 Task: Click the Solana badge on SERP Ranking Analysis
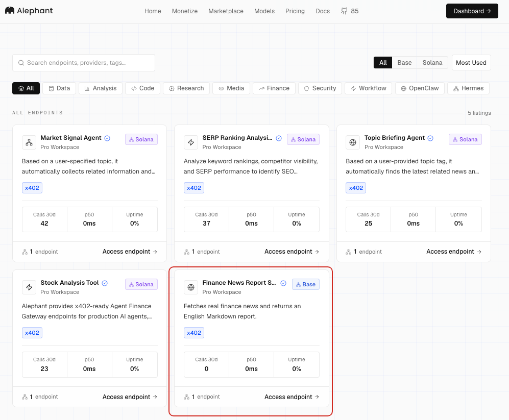pos(303,139)
